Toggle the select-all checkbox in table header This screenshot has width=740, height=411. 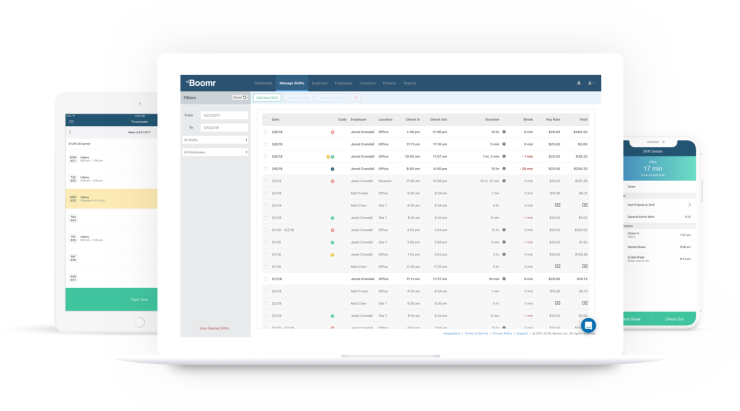(266, 118)
